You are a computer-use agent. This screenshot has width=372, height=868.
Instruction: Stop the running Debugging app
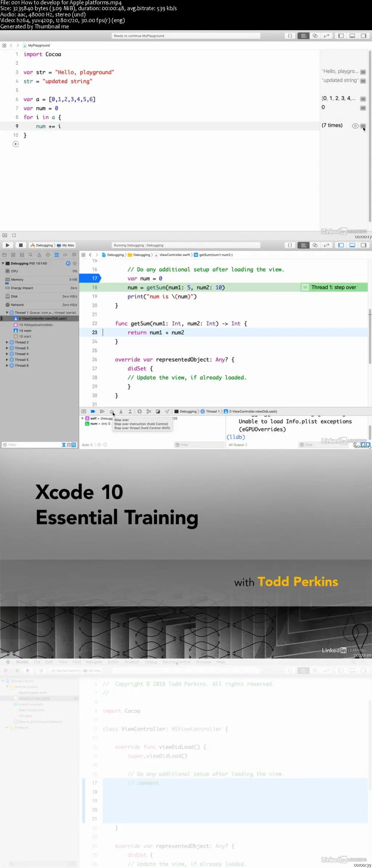tap(21, 245)
